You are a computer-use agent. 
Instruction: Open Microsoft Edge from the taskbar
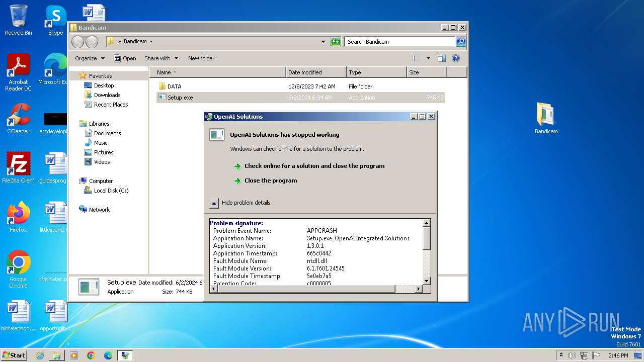108,355
